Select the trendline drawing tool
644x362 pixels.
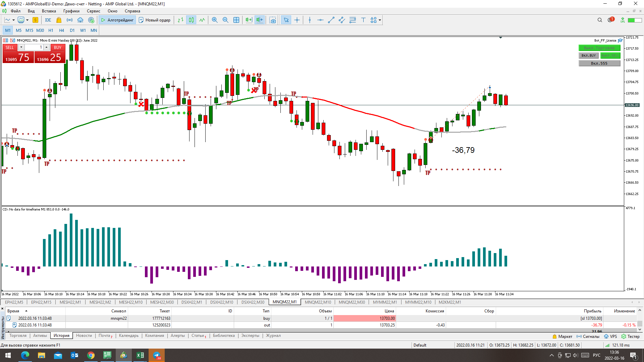pos(331,20)
